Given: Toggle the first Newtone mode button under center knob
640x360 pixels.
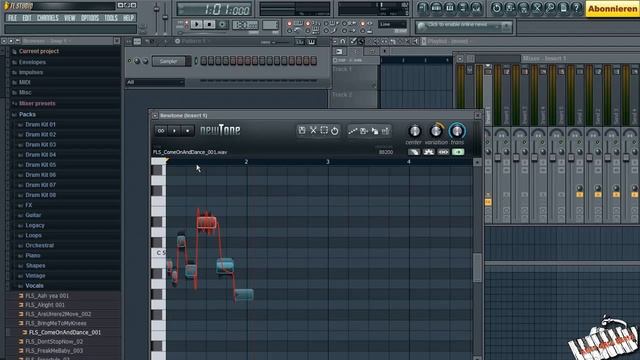Looking at the screenshot, I should pos(414,152).
